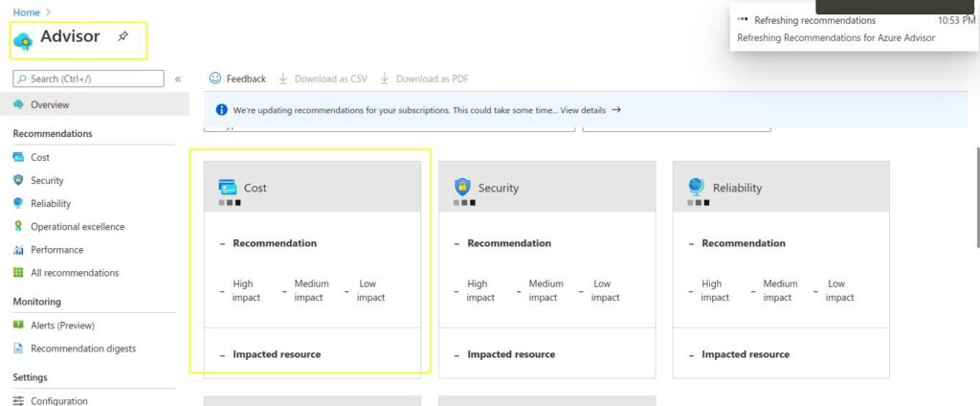980x406 pixels.
Task: Click the Performance chart icon in sidebar
Action: pyautogui.click(x=18, y=250)
